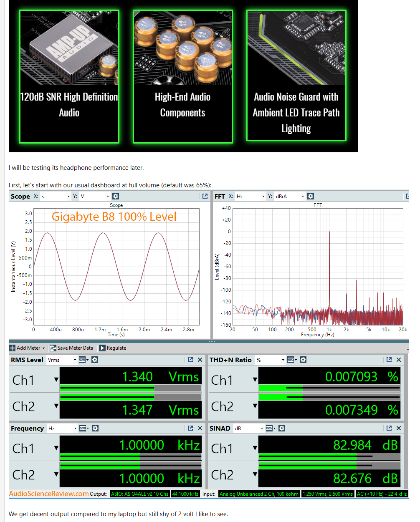Click the Regulate play icon
The height and width of the screenshot is (522, 420).
pos(102,348)
